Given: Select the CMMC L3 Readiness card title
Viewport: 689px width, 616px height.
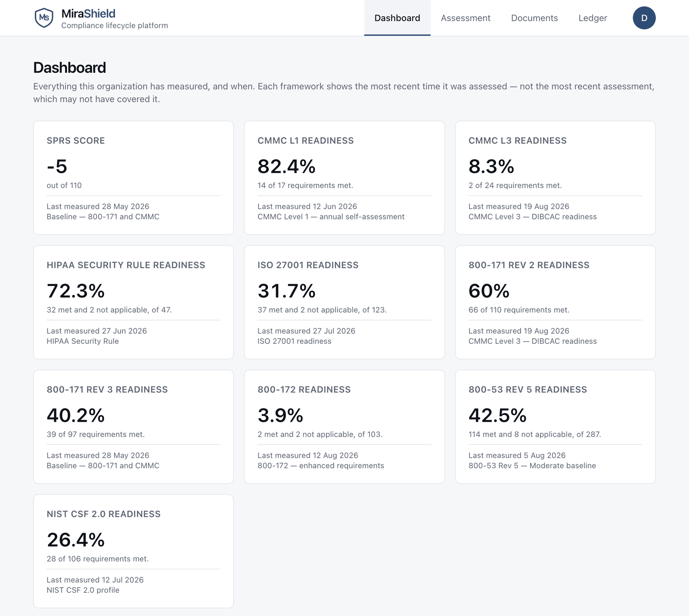Looking at the screenshot, I should tap(518, 141).
